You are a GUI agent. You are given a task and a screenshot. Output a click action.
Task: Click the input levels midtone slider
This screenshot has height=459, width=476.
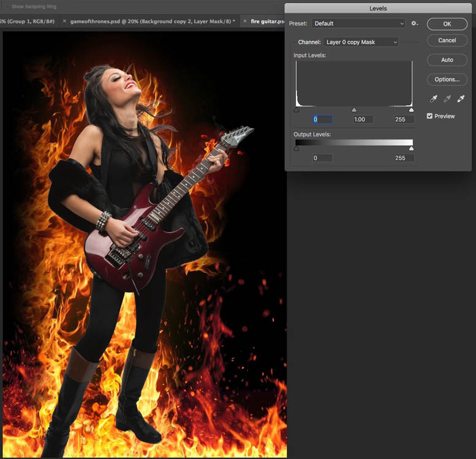354,110
